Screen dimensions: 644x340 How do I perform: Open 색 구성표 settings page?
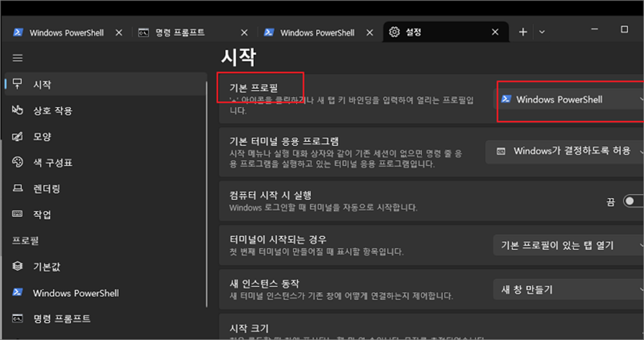[105, 163]
